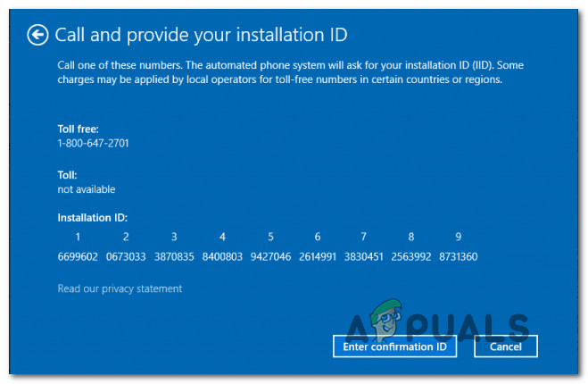Select the toll free number 1-800-647-2701

(x=93, y=143)
